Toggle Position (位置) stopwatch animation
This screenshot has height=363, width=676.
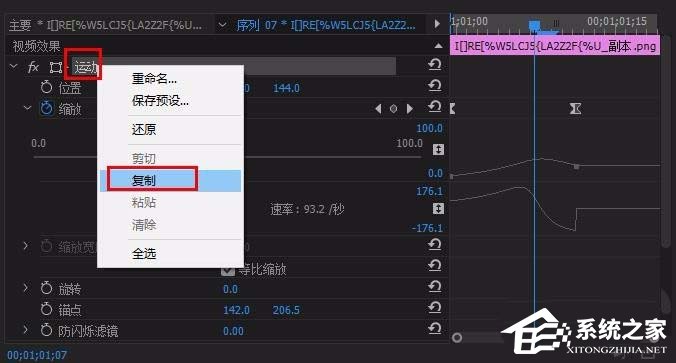[46, 88]
